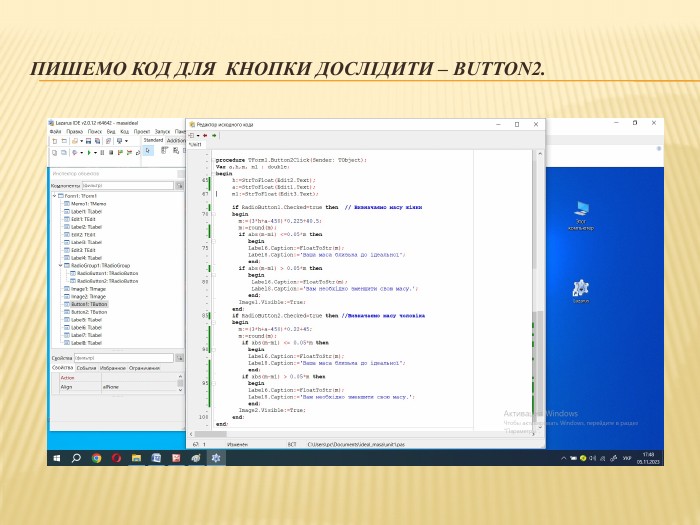The height and width of the screenshot is (525, 700).
Task: Select the This PC desktop icon
Action: 581,216
